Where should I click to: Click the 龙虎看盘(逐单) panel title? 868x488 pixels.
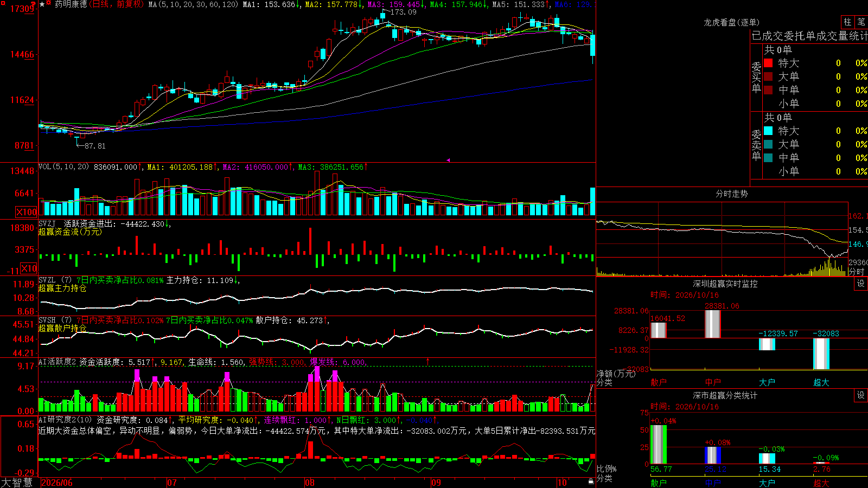pyautogui.click(x=731, y=22)
